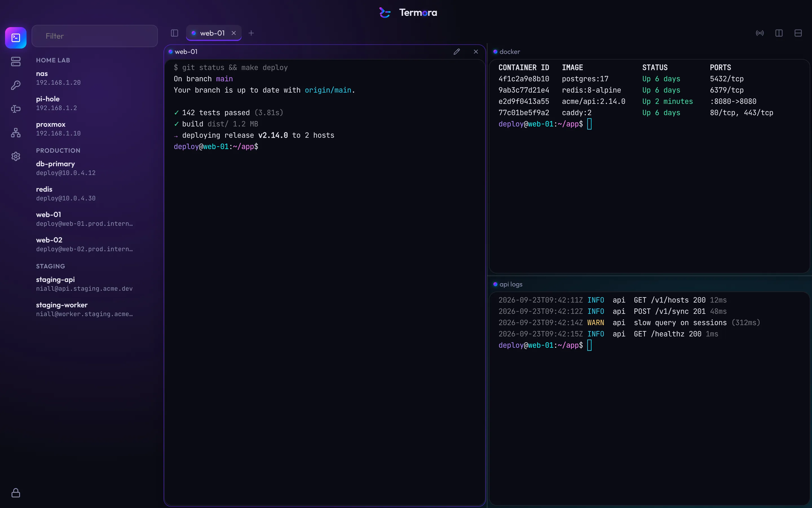Viewport: 812px width, 508px height.
Task: Click the docker terminal prompt cursor
Action: (590, 124)
